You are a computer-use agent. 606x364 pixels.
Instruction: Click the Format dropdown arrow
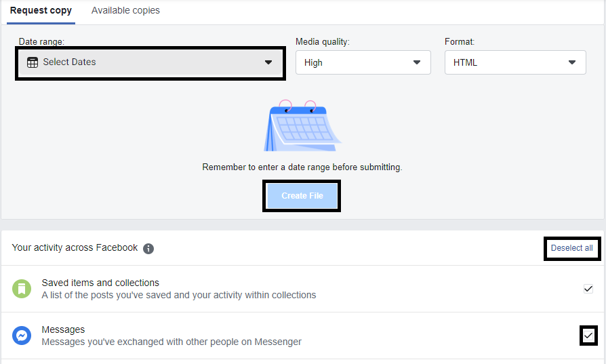tap(572, 63)
